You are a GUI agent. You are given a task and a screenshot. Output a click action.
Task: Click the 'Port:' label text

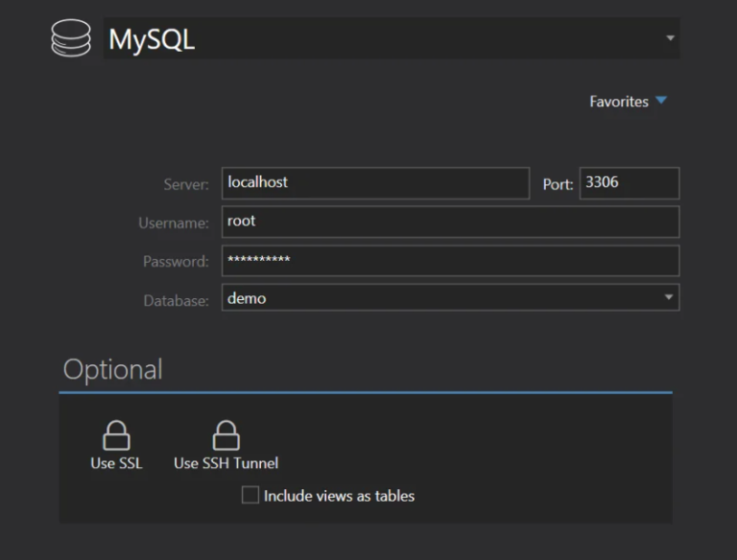pyautogui.click(x=558, y=184)
